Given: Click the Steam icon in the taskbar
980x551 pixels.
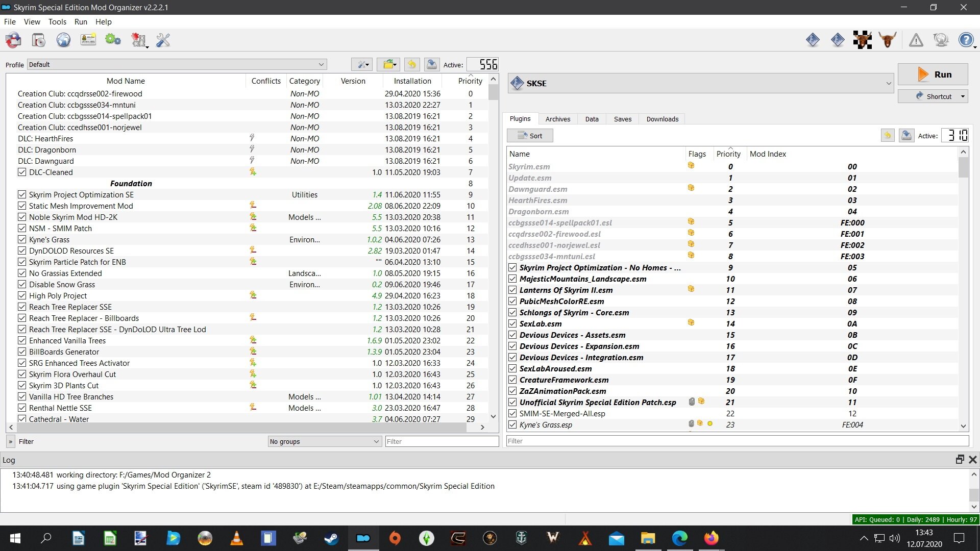Looking at the screenshot, I should [331, 538].
